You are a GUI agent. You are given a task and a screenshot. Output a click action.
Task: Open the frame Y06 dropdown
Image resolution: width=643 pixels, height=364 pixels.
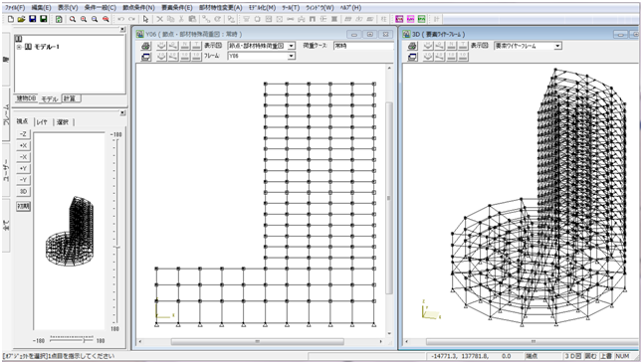point(292,56)
